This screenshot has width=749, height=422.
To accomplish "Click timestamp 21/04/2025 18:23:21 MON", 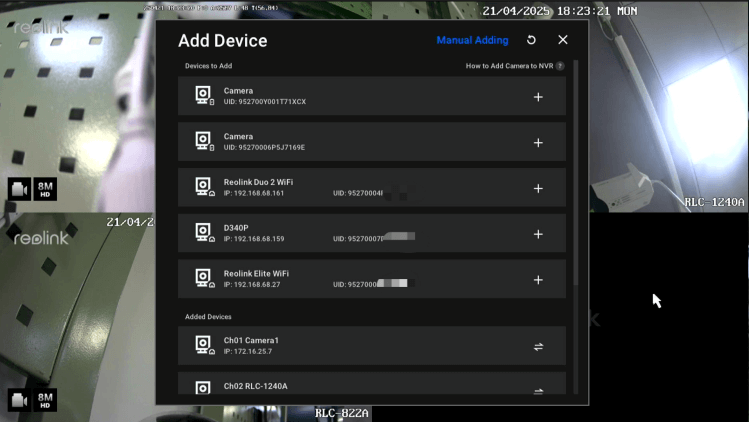I will click(559, 11).
